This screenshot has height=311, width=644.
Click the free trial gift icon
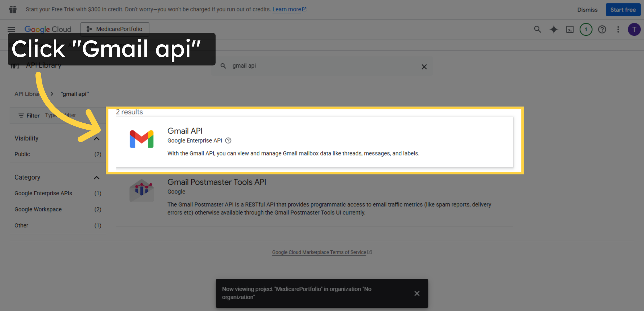pyautogui.click(x=13, y=9)
